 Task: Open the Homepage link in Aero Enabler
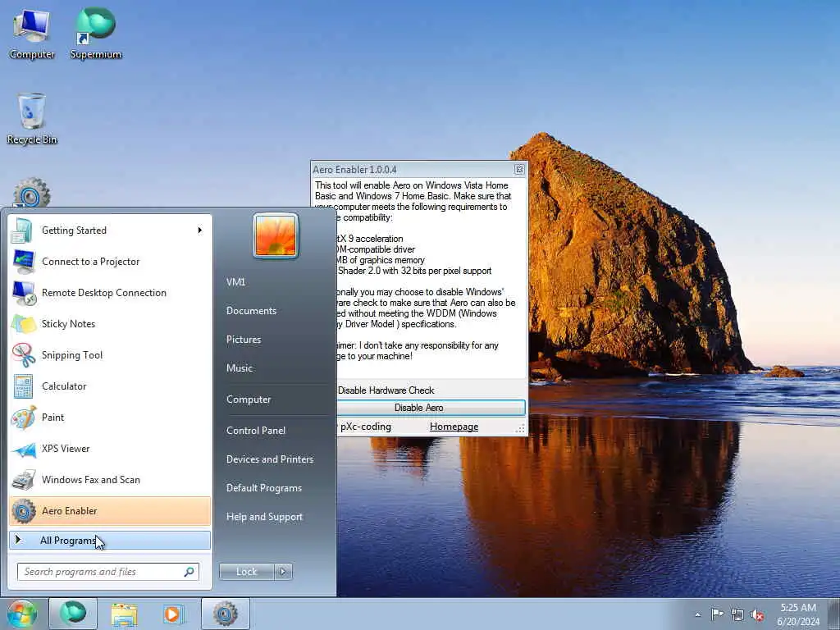(454, 427)
